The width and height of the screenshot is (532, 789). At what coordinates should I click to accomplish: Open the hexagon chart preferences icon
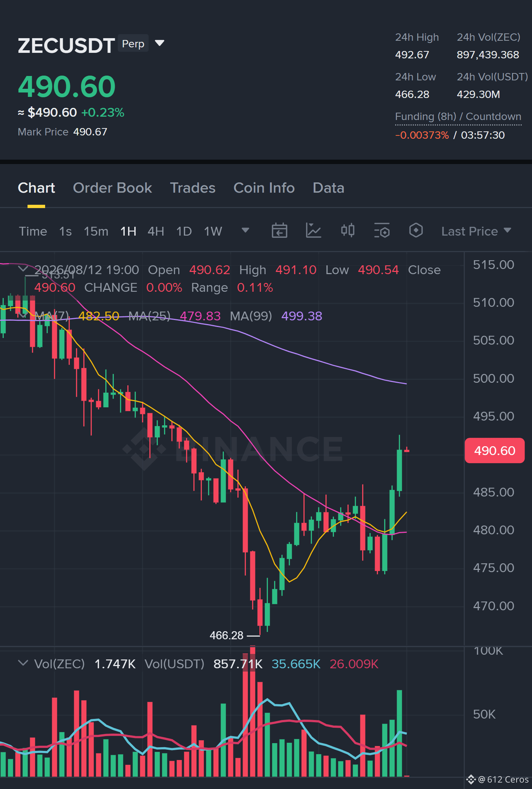pyautogui.click(x=416, y=231)
